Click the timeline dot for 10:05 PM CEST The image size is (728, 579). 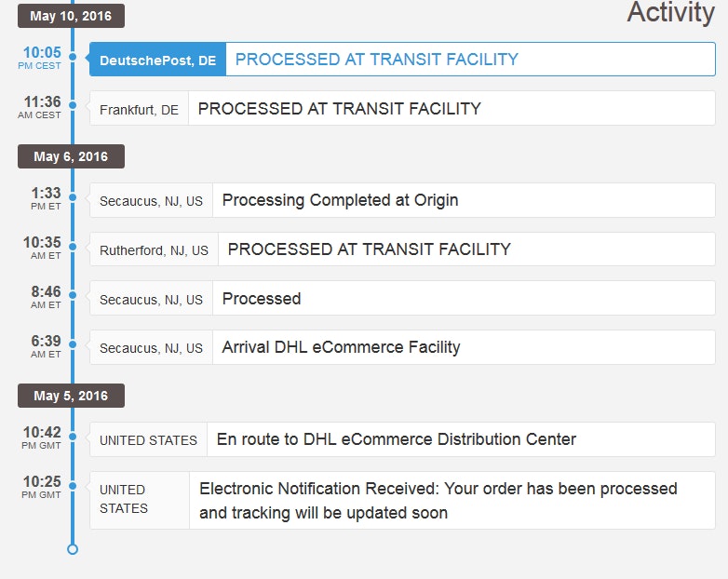point(73,59)
